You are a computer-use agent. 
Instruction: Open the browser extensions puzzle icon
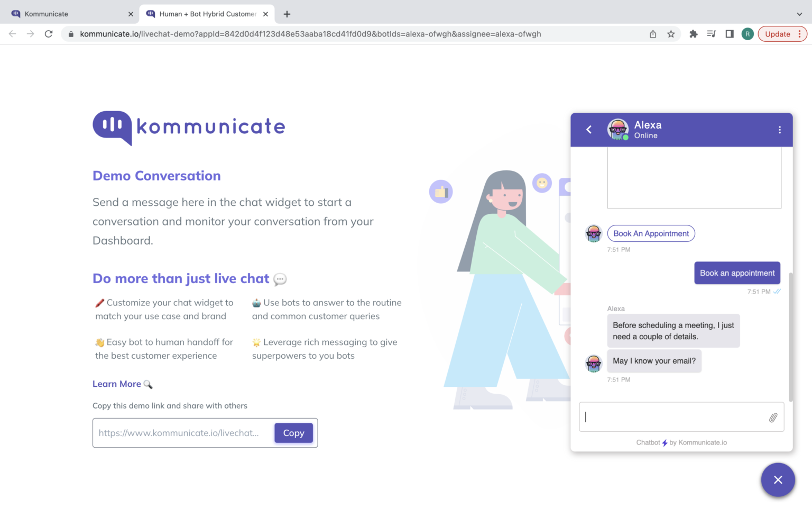694,33
